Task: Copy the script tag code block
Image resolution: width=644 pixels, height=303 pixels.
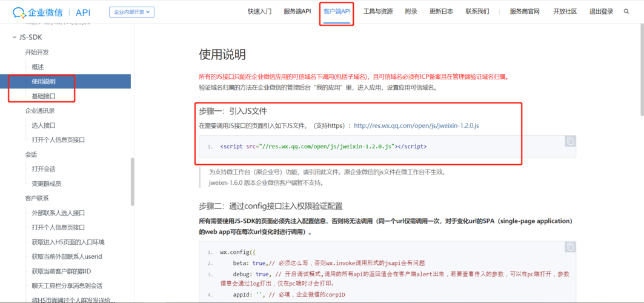Action: click(x=570, y=141)
